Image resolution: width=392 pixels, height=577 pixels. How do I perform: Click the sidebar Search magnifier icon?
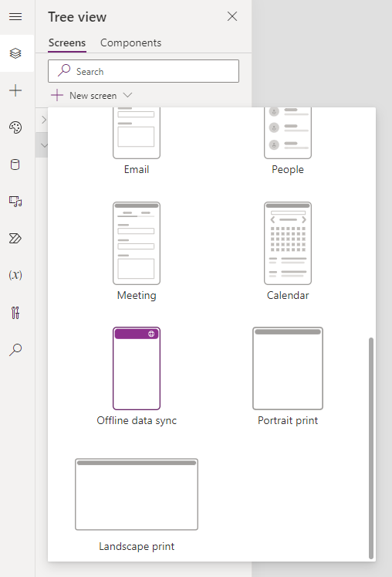15,350
